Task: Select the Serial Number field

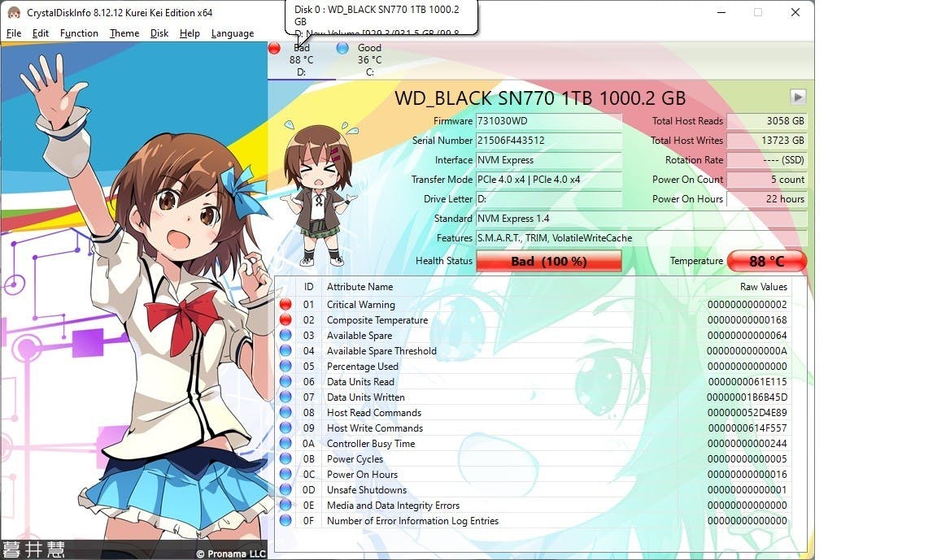Action: (x=549, y=141)
